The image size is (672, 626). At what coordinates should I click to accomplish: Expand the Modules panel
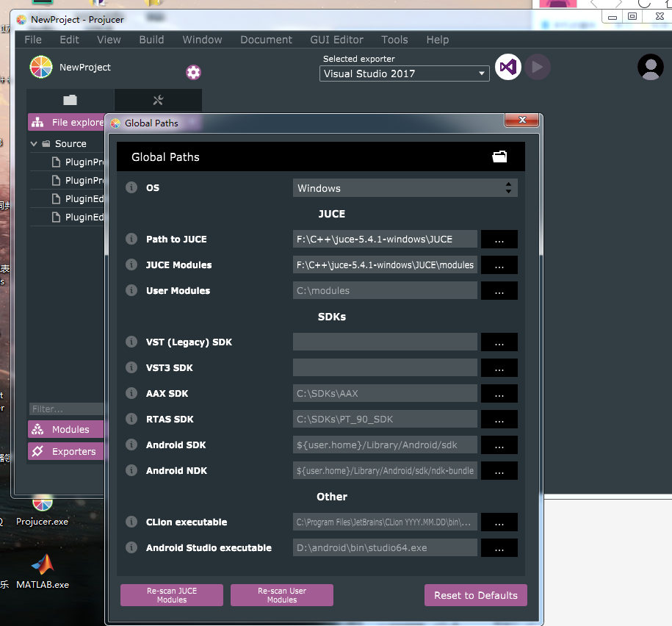(66, 429)
